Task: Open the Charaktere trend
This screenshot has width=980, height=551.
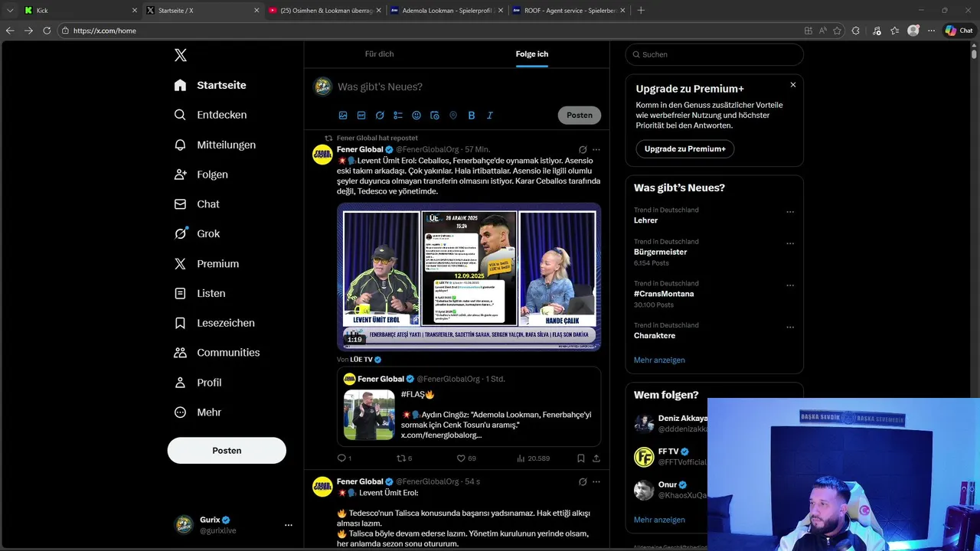Action: click(x=655, y=336)
